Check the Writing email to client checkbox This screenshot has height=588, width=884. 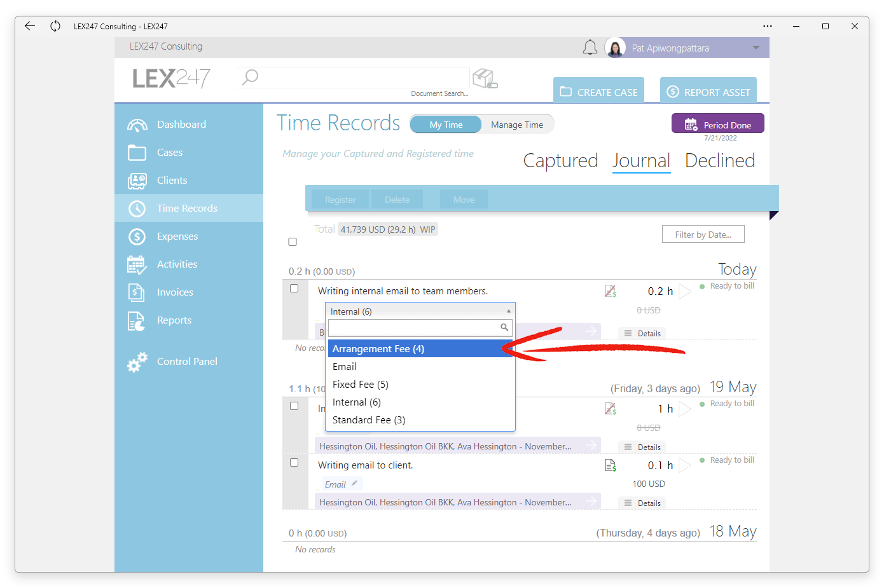(x=294, y=463)
